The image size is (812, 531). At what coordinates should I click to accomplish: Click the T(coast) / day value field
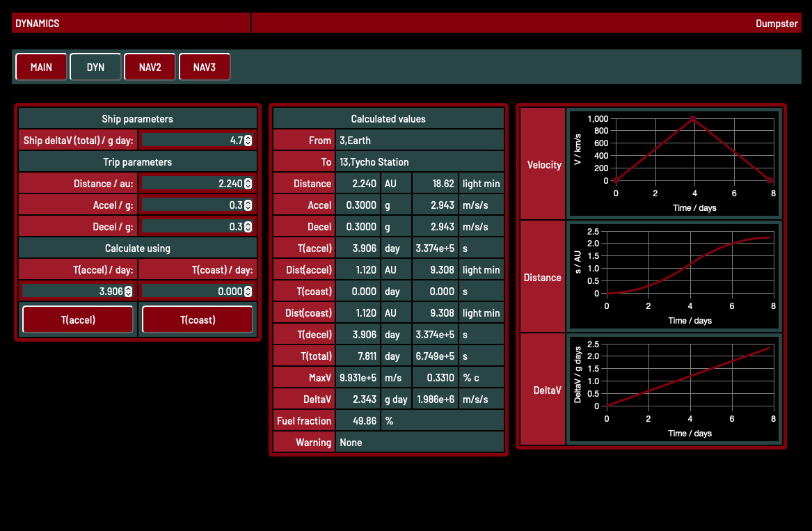(192, 292)
